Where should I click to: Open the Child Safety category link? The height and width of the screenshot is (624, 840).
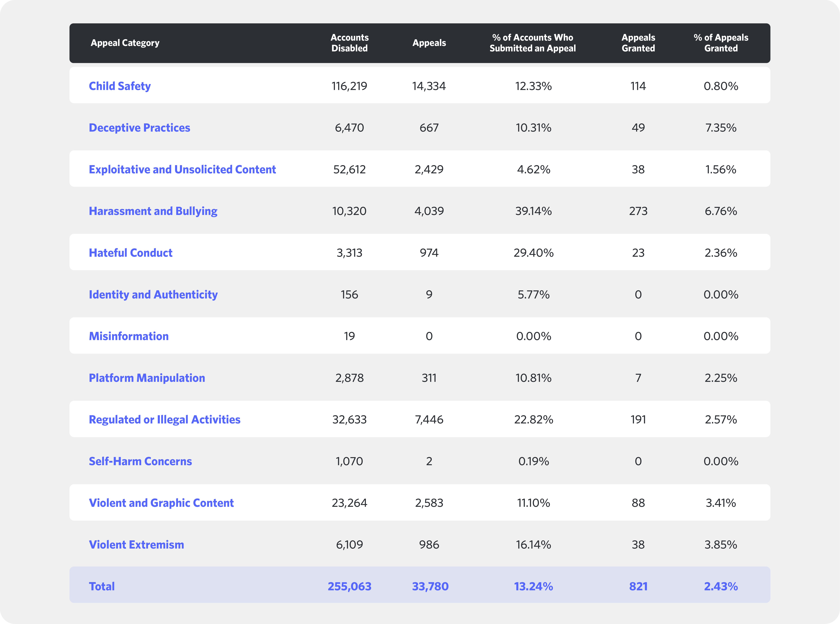click(x=120, y=86)
